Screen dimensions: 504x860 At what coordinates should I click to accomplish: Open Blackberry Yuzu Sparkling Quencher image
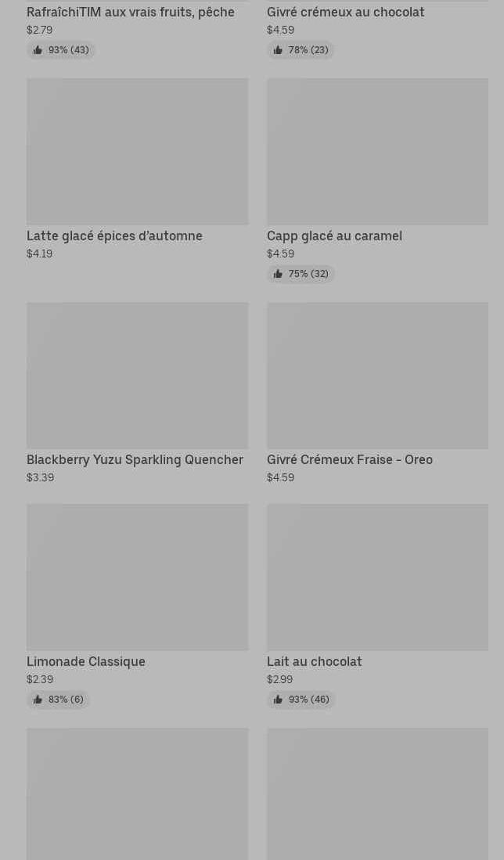[x=137, y=376]
